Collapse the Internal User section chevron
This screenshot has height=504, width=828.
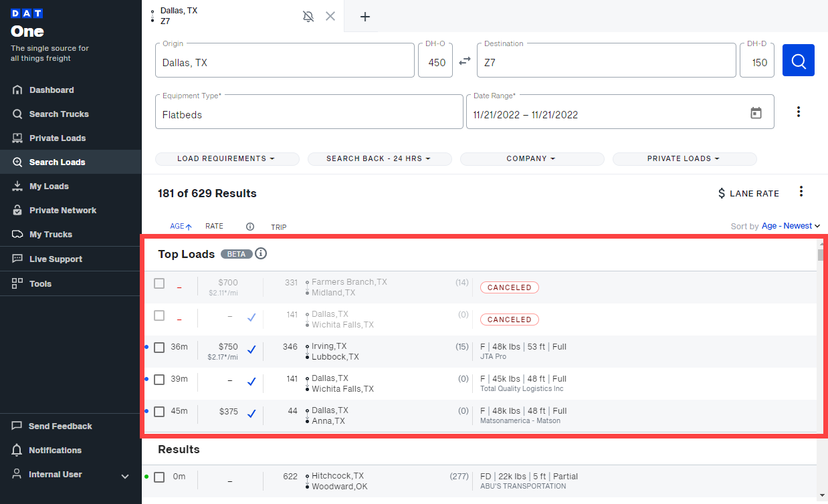pyautogui.click(x=124, y=476)
